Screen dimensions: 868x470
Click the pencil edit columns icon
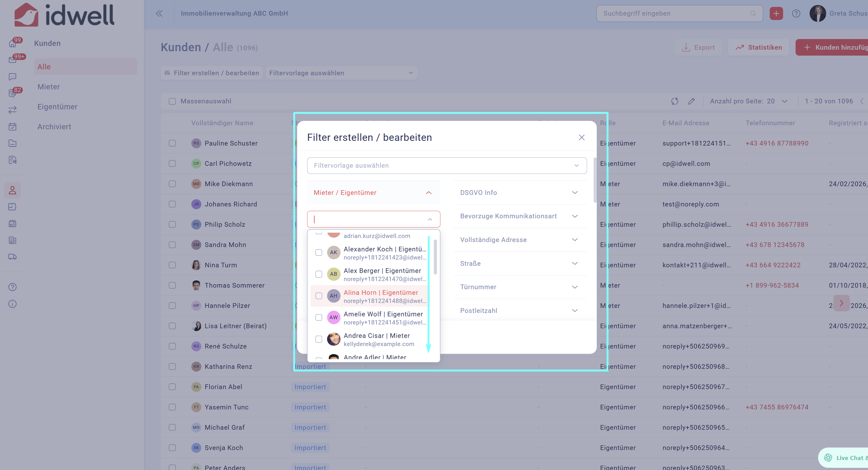(691, 101)
